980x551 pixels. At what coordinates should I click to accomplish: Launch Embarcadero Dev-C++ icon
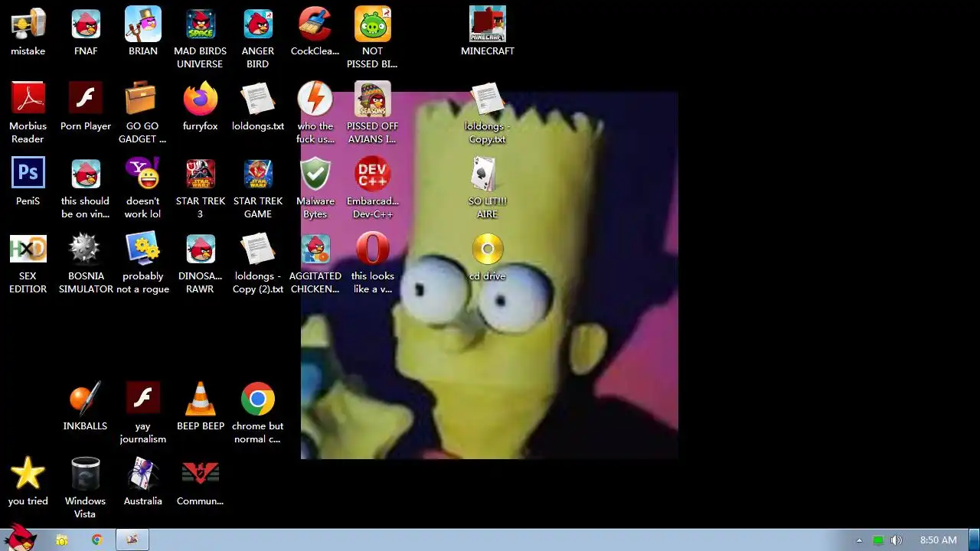click(x=373, y=188)
